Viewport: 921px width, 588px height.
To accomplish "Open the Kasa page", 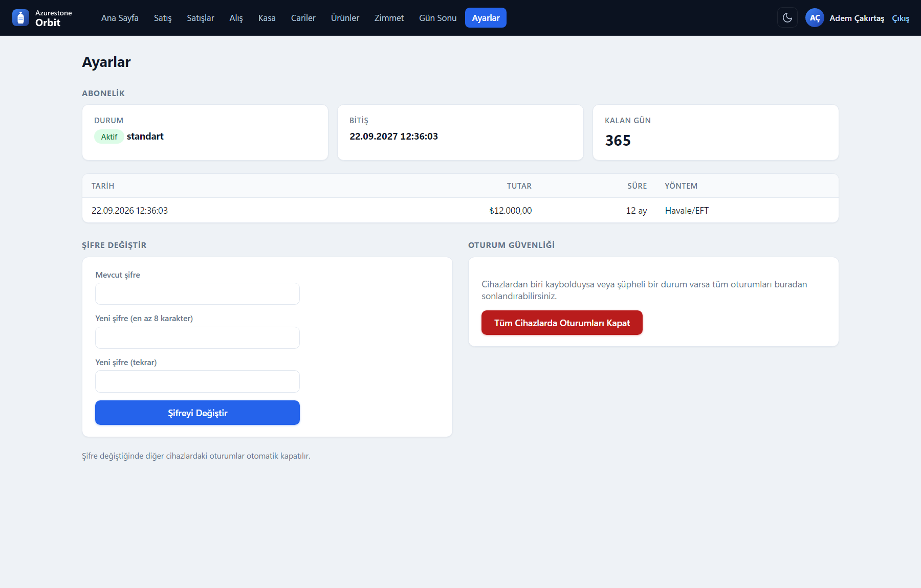I will pos(267,18).
